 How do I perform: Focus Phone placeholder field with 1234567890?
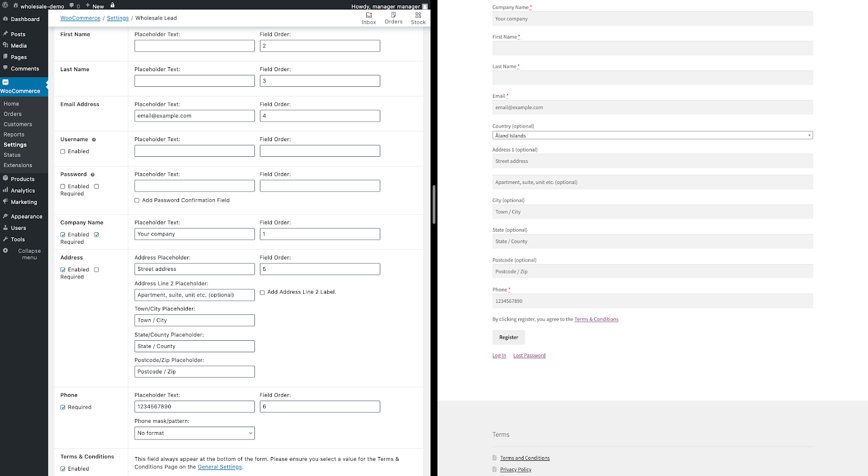point(195,407)
